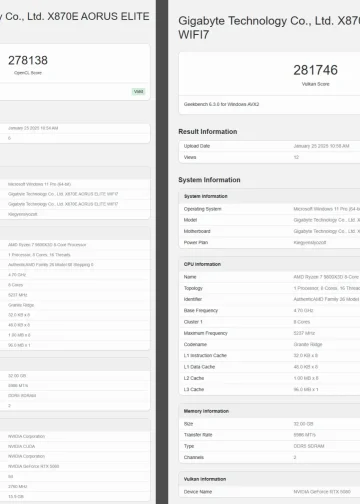Click the '1.00 MB x 8' value on the OpenCL page
Screen dimensions: 360x504
pyautogui.click(x=19, y=335)
